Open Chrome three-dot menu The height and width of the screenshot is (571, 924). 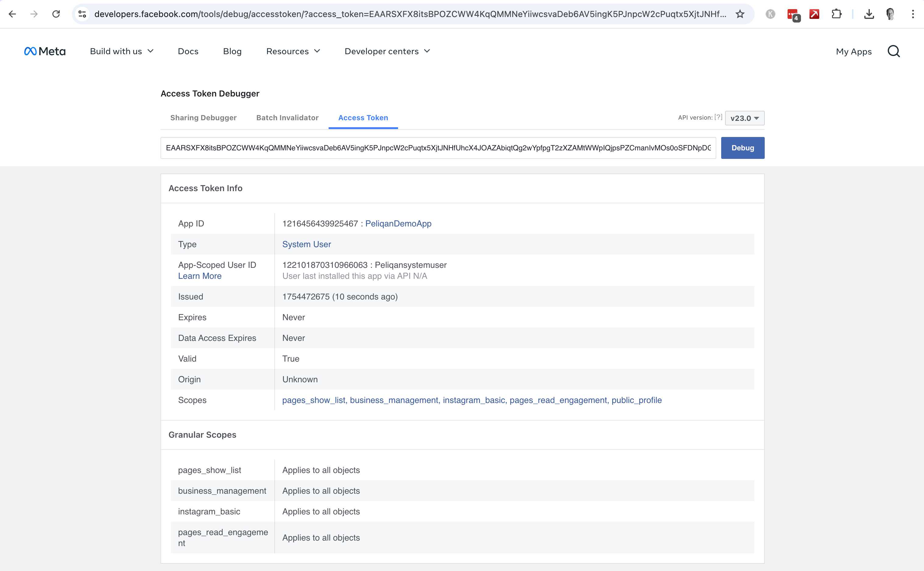tap(913, 14)
